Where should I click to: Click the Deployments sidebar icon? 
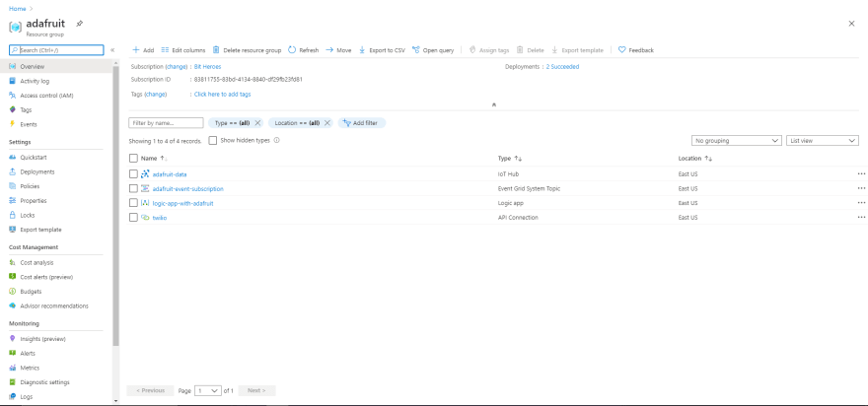pyautogui.click(x=12, y=171)
